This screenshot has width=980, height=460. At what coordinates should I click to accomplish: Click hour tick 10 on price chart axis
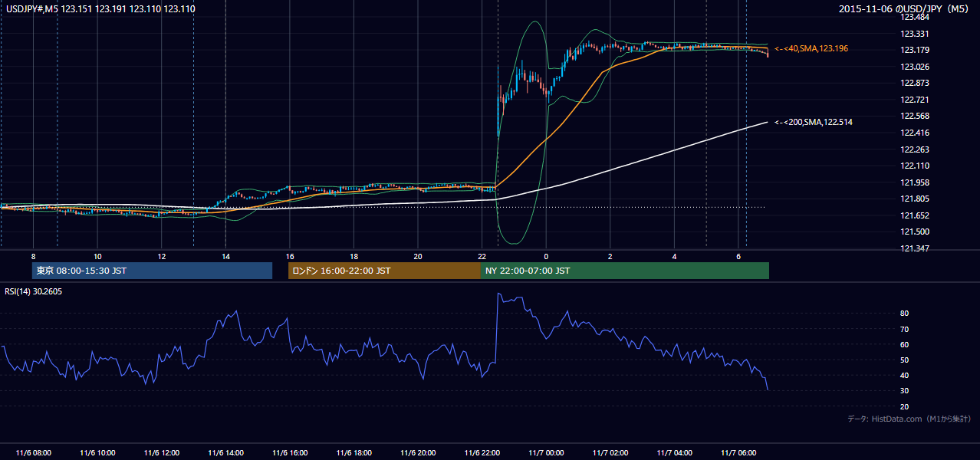coord(97,256)
